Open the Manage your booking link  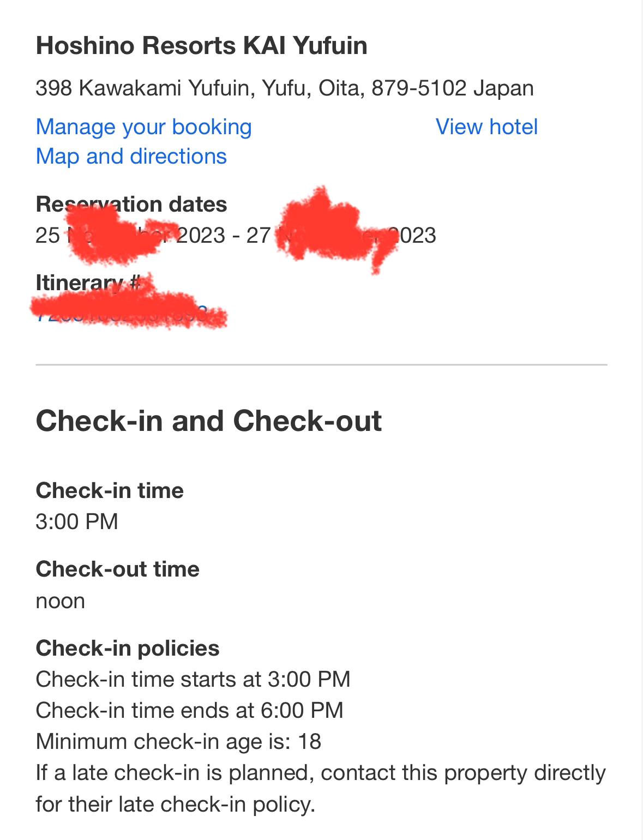click(x=143, y=127)
